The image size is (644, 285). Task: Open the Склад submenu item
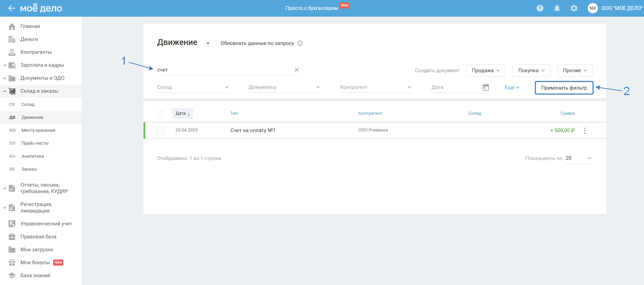click(41, 105)
